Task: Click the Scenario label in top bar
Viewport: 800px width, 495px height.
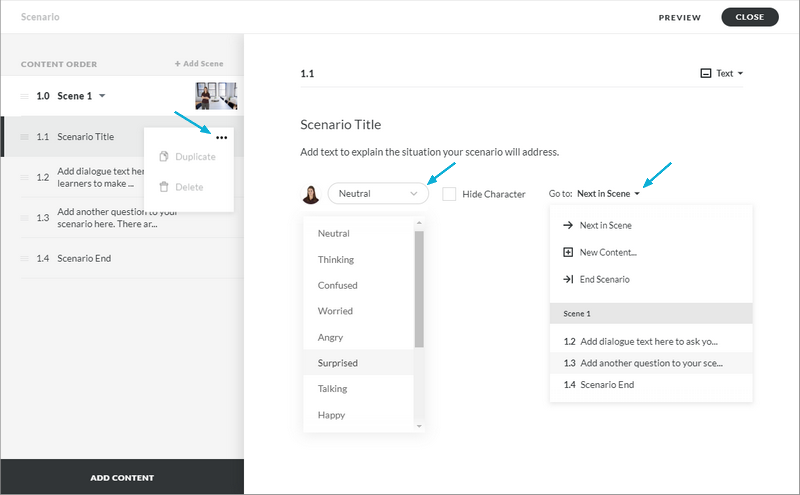Action: [x=40, y=17]
